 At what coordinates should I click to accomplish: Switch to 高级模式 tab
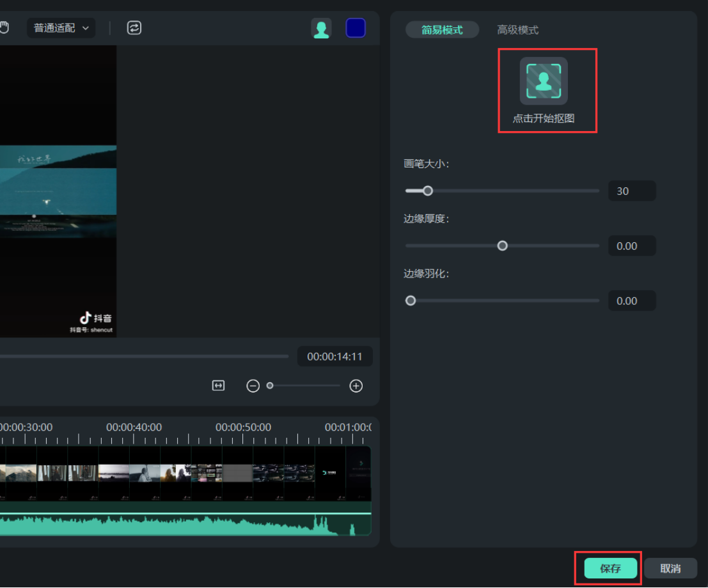click(x=517, y=29)
